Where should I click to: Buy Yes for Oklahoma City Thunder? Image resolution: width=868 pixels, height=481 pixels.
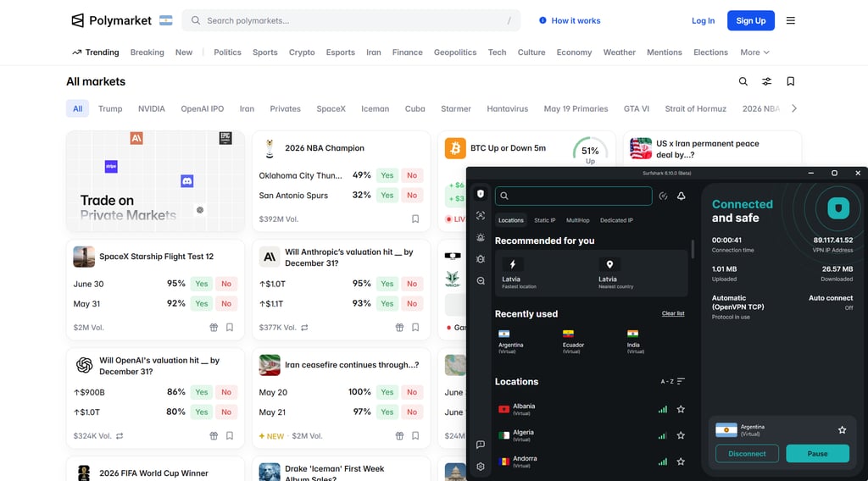[x=387, y=175]
